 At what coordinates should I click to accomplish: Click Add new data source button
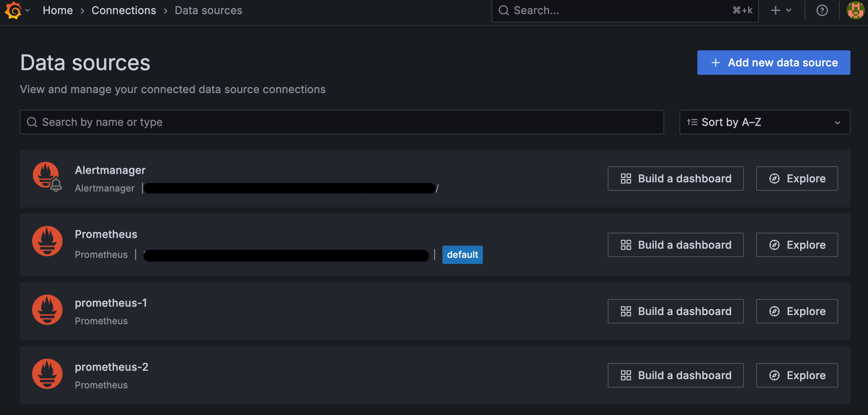pyautogui.click(x=773, y=63)
